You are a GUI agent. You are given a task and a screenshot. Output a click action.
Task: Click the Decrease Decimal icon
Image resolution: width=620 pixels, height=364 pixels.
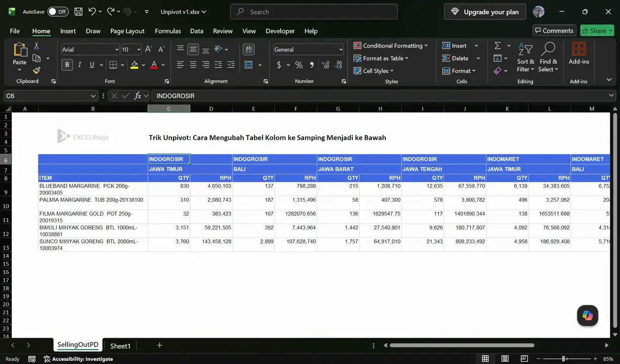338,65
